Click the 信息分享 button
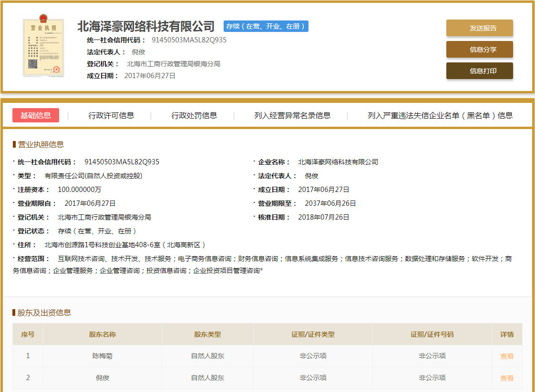 point(479,49)
